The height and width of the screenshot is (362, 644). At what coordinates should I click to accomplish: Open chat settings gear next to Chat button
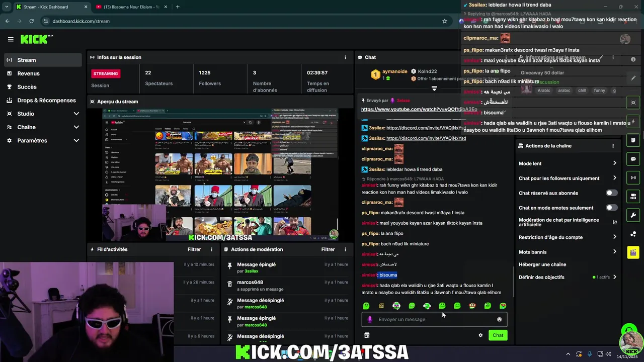click(480, 335)
